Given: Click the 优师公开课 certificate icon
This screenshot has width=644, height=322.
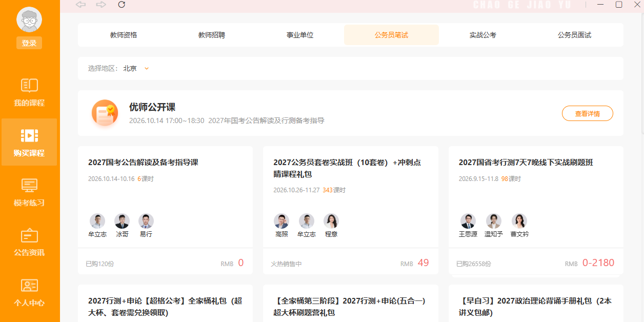Looking at the screenshot, I should click(x=105, y=113).
